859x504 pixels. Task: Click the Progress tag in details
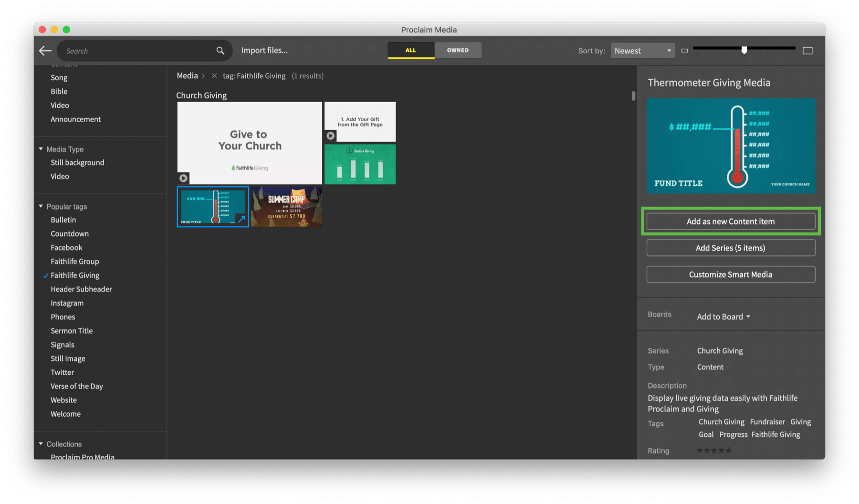[x=733, y=434]
